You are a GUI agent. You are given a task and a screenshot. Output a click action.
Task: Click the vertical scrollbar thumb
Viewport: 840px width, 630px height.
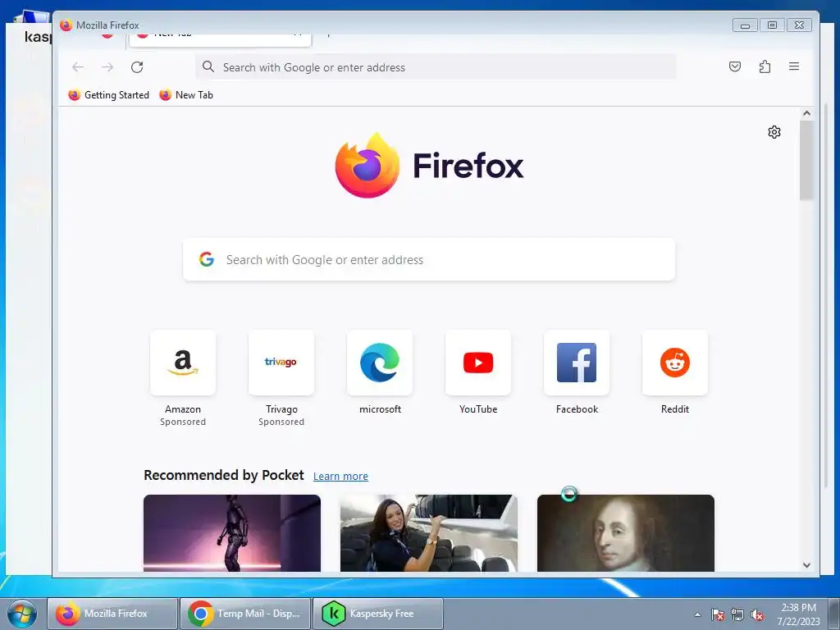point(807,160)
